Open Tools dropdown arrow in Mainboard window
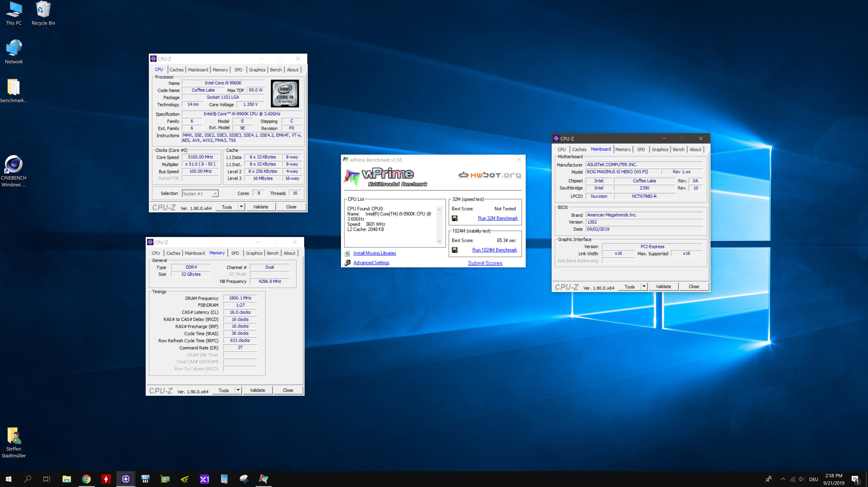The height and width of the screenshot is (487, 868). click(644, 286)
